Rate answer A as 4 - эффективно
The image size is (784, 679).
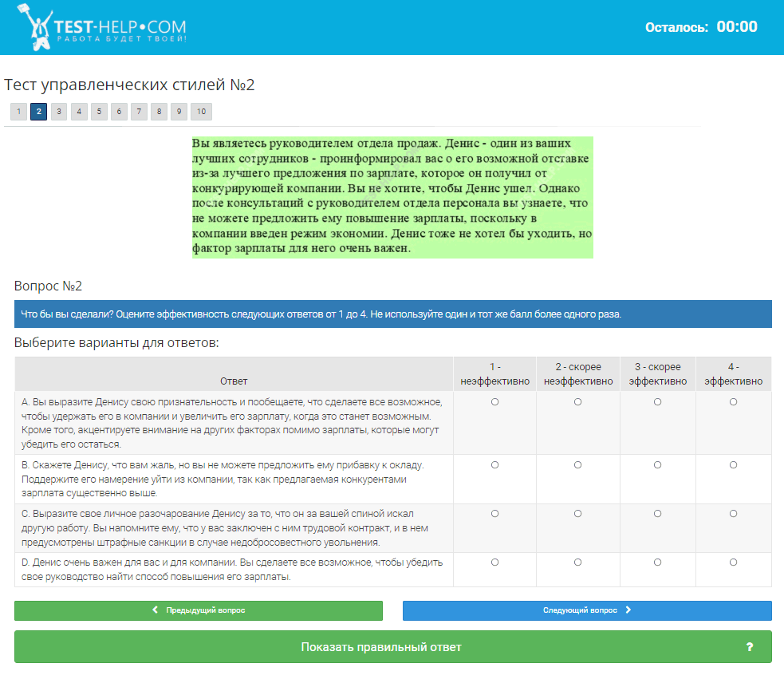click(733, 402)
